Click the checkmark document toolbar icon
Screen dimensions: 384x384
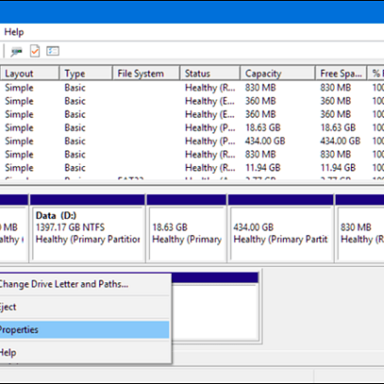35,51
